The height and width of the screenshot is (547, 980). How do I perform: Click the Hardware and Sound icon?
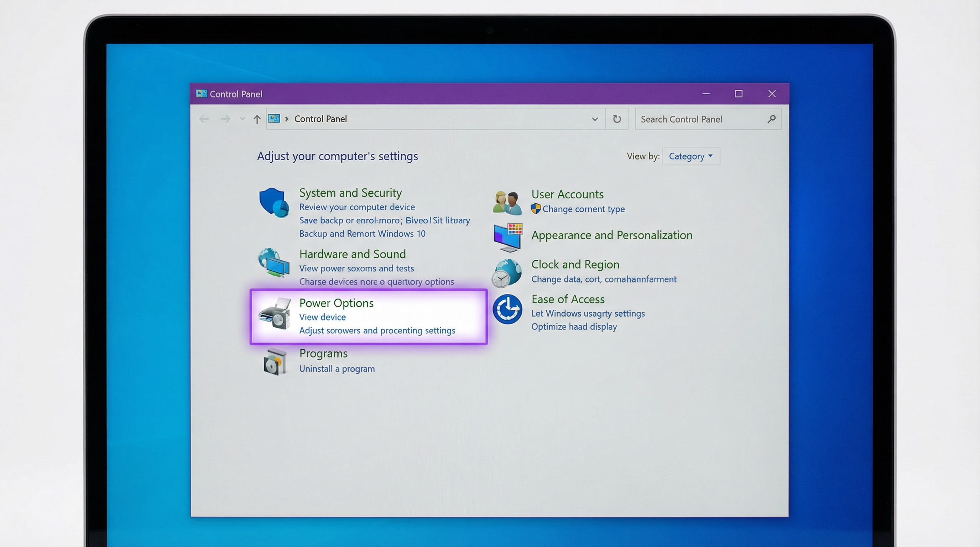point(274,262)
